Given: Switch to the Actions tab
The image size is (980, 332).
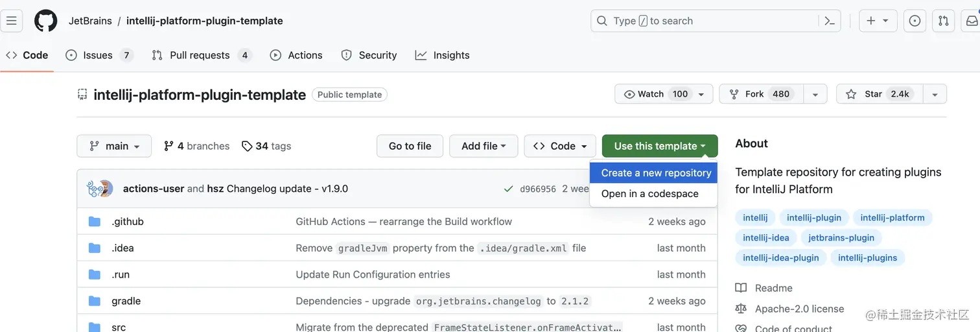Looking at the screenshot, I should tap(296, 55).
